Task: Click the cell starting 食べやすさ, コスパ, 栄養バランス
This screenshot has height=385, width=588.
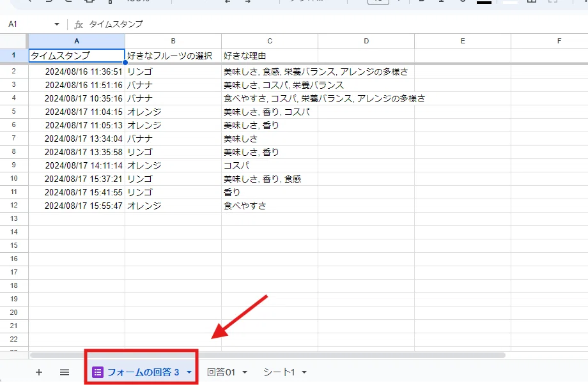Action: (270, 98)
